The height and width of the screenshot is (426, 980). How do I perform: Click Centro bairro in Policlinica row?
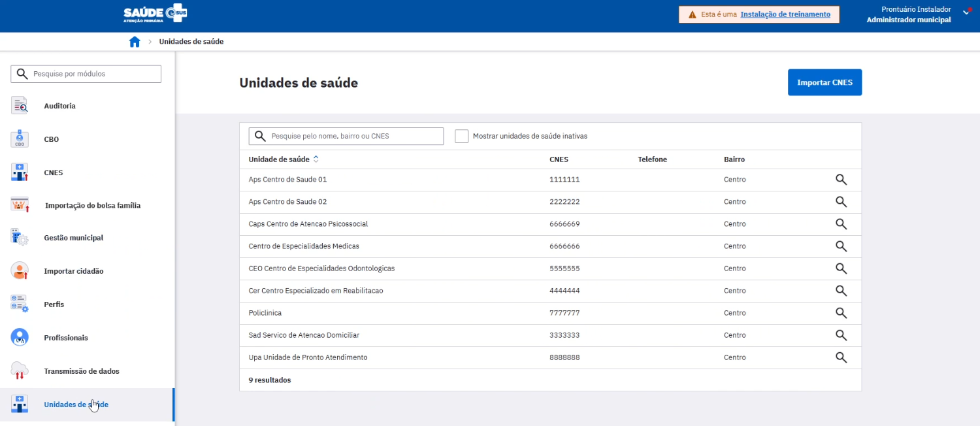pos(735,313)
